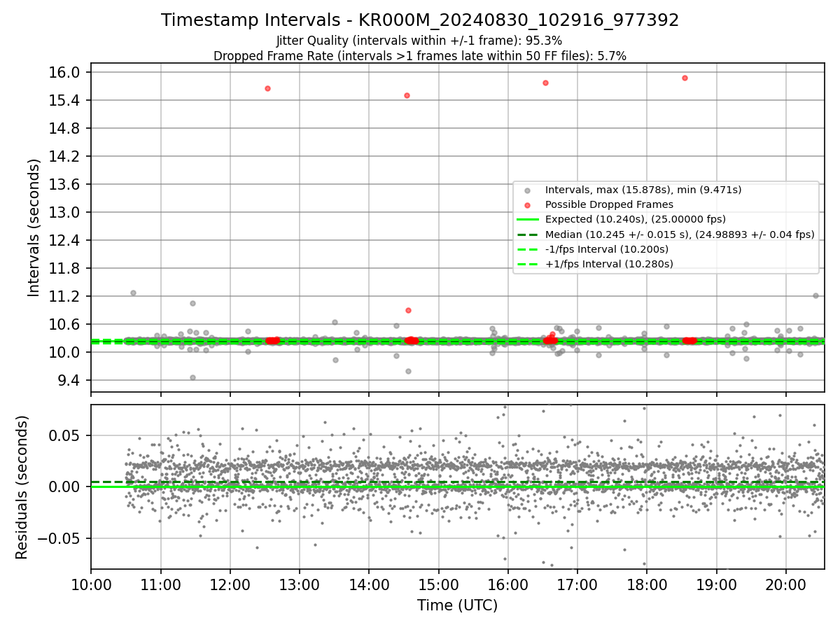This screenshot has height=630, width=840.
Task: Click the x-axis tick label 13:00
Action: 300,584
